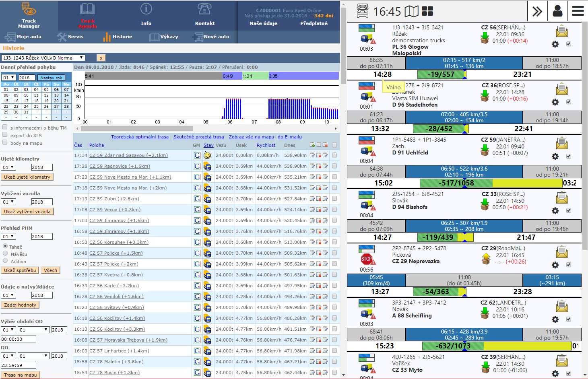Screen dimensions: 588x379
Task: Open the vehicle selector dropdown 1J3-1243 Růžek
Action: pyautogui.click(x=43, y=58)
